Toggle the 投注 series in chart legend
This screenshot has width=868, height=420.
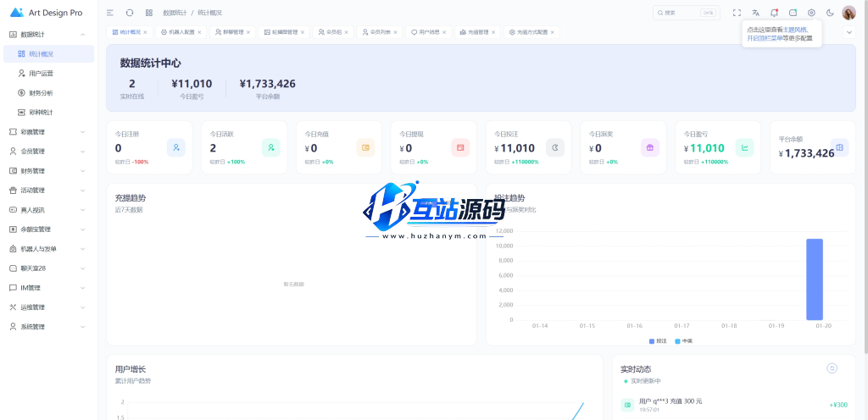click(658, 341)
